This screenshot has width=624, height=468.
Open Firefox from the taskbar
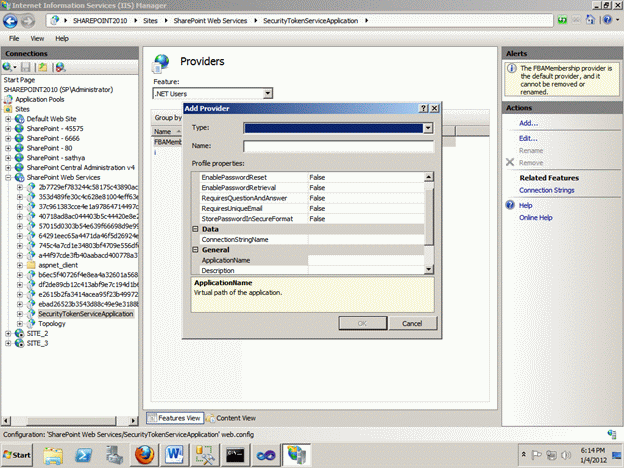coord(144,455)
